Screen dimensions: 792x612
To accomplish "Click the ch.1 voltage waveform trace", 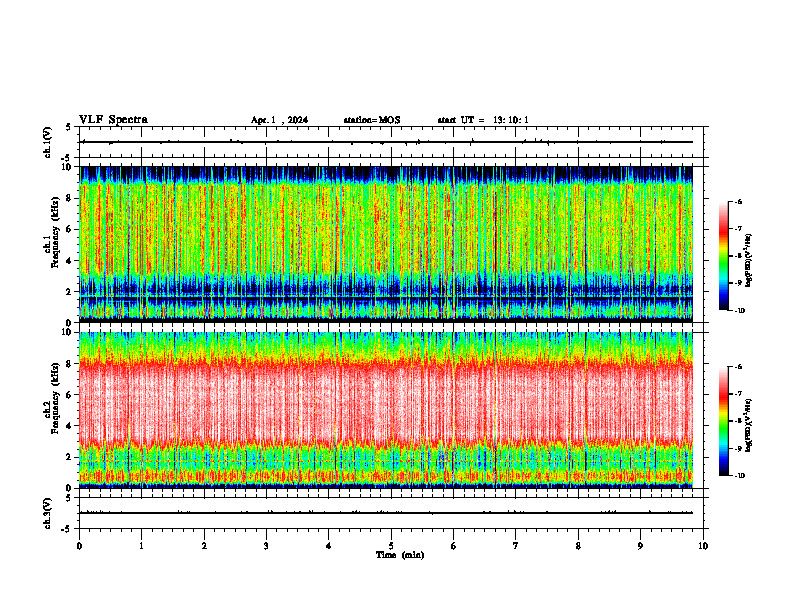I will (x=387, y=142).
